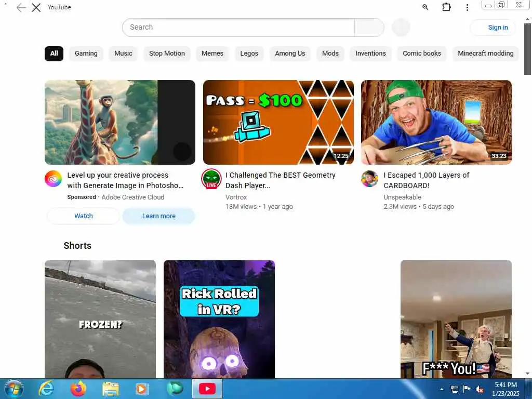Screen dimensions: 532x399
Task: Select the Comic books chip
Action: tap(422, 54)
